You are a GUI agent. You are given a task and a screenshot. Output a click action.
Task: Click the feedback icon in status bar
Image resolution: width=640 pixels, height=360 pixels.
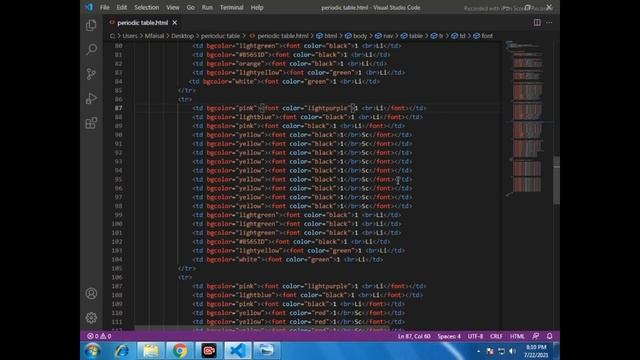[536, 336]
